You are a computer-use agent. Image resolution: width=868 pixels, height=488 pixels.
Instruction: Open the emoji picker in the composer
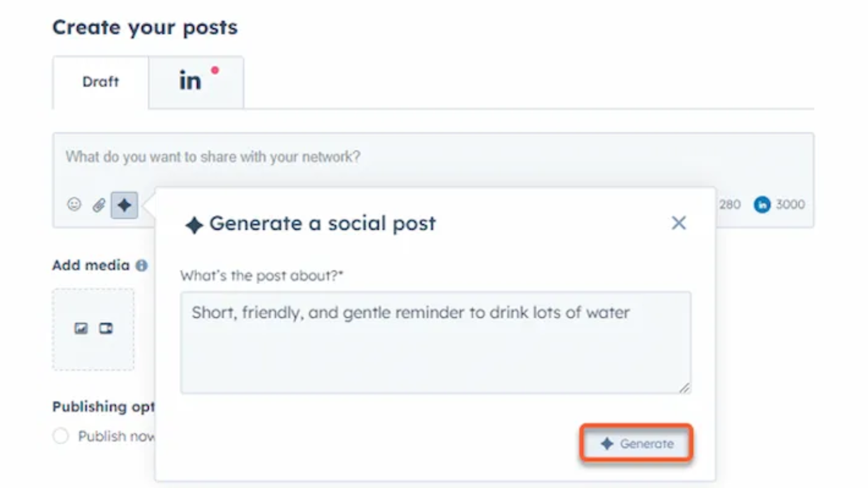[x=74, y=205]
